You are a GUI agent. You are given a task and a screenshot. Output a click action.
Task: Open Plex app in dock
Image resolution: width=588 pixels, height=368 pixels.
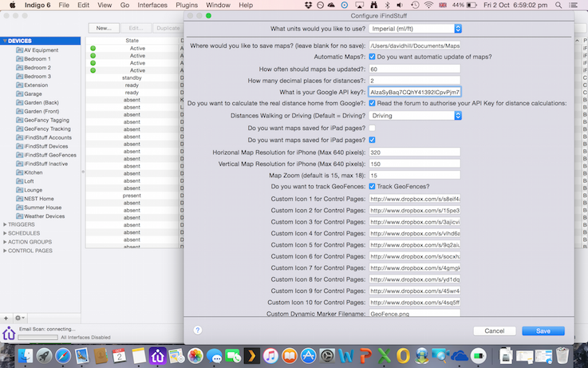(251, 355)
